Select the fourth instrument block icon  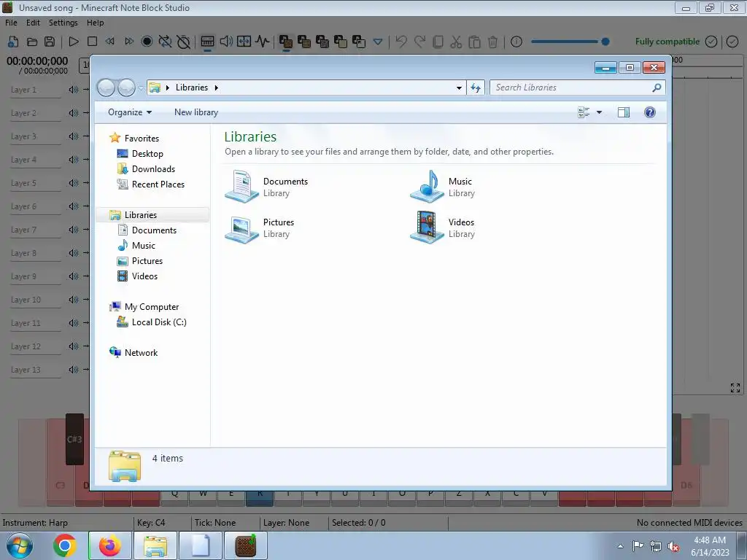pos(341,42)
